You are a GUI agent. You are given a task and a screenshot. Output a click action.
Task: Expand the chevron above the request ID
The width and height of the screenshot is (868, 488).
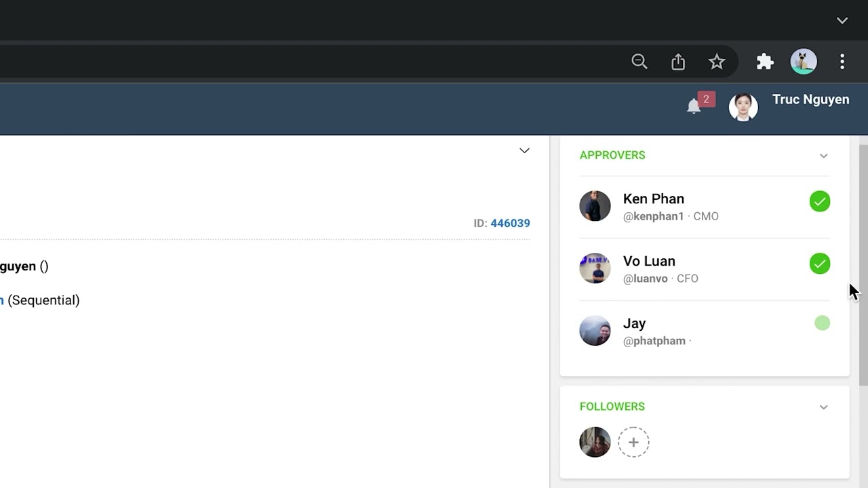[x=524, y=150]
